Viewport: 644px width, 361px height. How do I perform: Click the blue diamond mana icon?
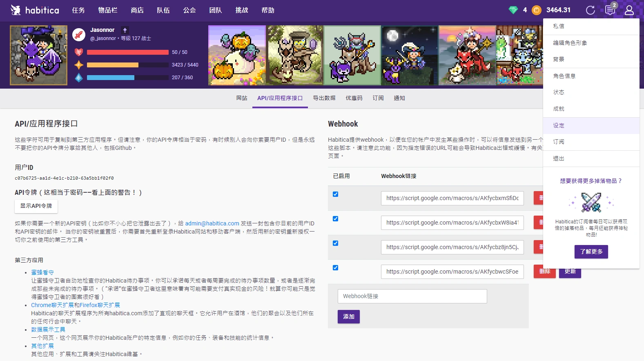tap(79, 78)
